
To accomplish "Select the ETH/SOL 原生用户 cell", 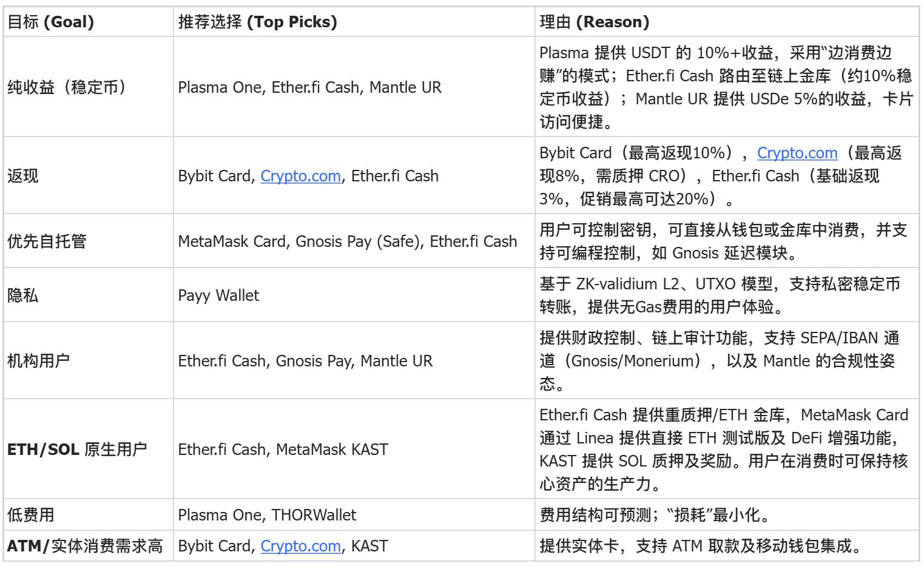I will point(76,449).
